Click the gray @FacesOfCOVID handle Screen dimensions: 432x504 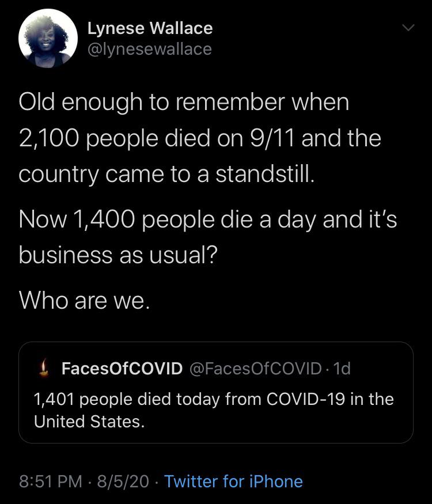256,369
